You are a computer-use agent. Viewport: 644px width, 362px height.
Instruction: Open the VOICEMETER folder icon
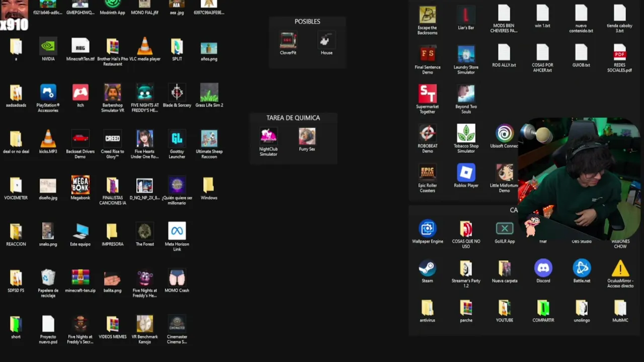pos(16,185)
